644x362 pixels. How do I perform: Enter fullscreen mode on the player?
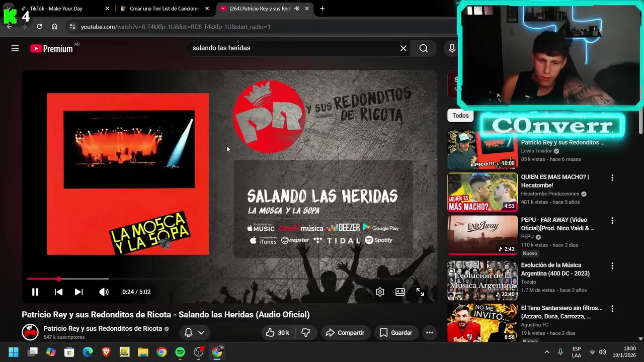click(420, 292)
